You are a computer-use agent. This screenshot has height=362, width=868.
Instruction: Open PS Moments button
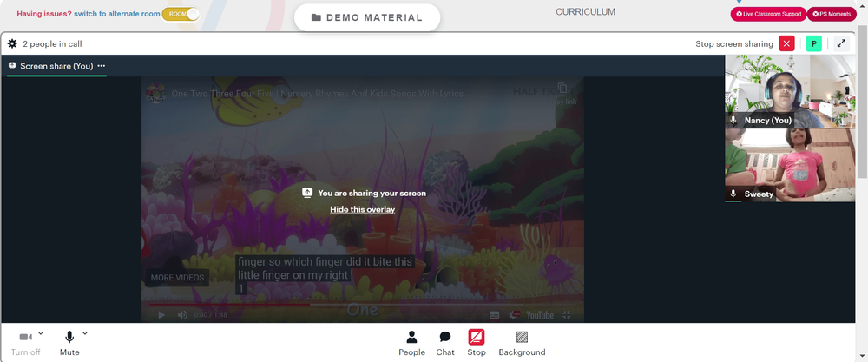point(832,14)
